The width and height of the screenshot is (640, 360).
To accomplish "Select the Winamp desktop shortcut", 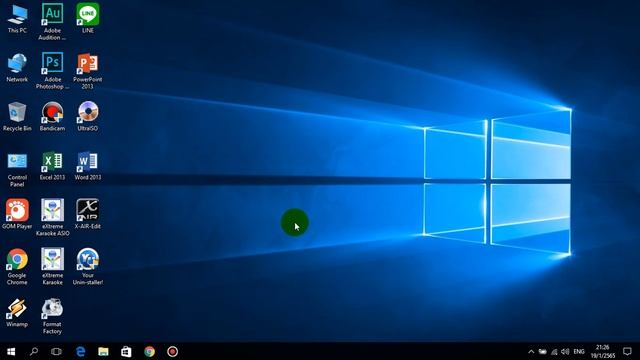I will coord(17,313).
